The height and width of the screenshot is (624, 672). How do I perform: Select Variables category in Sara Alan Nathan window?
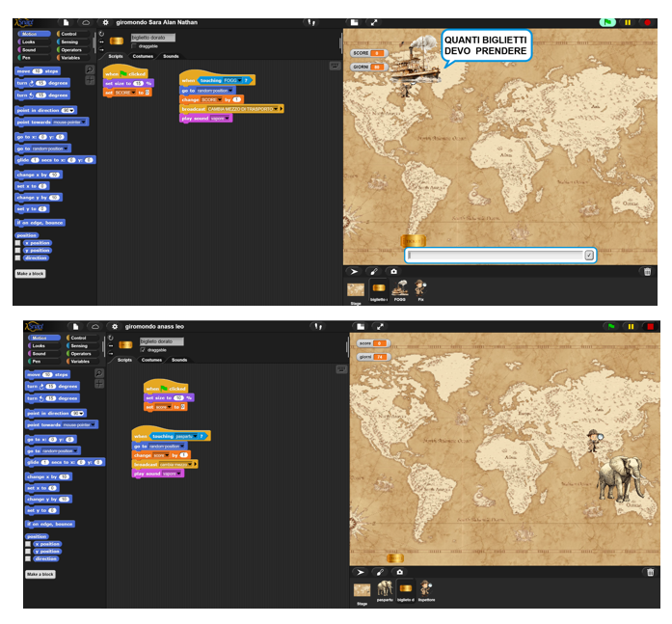coord(73,58)
